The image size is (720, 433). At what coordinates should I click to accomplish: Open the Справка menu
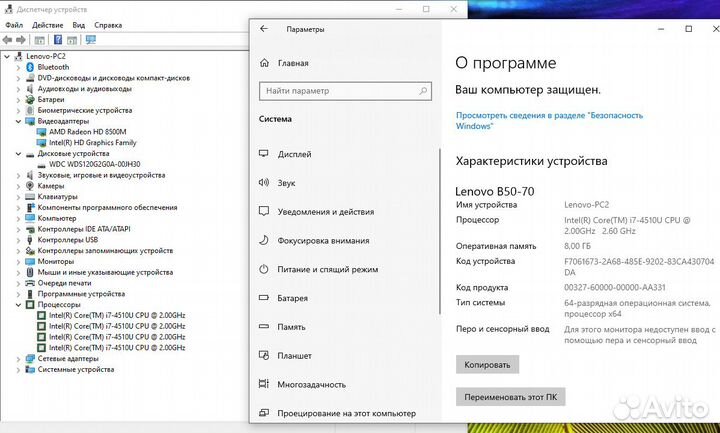pos(108,25)
